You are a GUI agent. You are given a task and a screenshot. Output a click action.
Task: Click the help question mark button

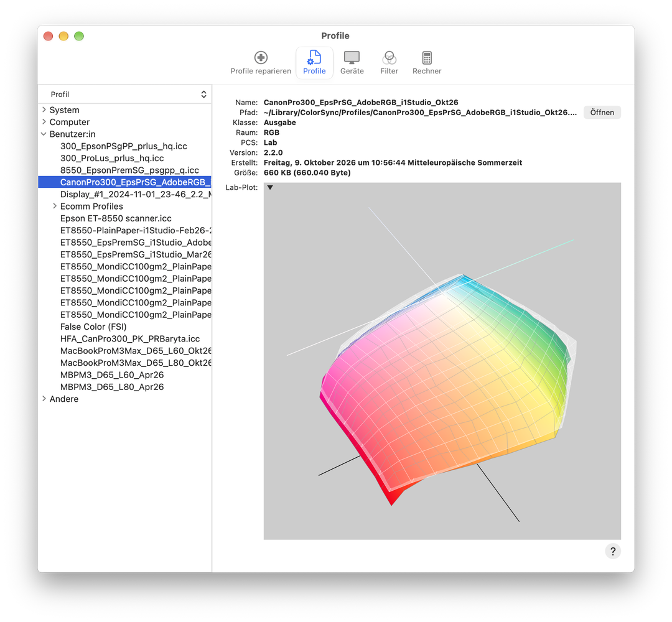click(x=613, y=551)
